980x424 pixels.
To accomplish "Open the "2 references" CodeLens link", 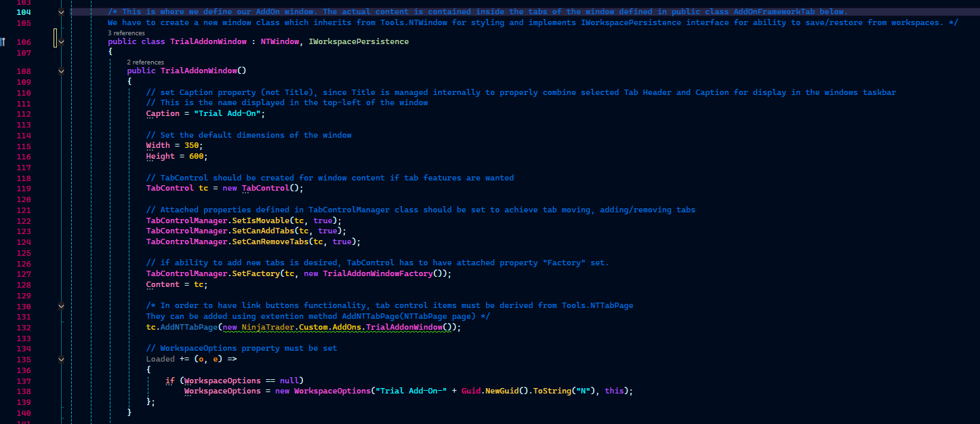I will pyautogui.click(x=145, y=62).
